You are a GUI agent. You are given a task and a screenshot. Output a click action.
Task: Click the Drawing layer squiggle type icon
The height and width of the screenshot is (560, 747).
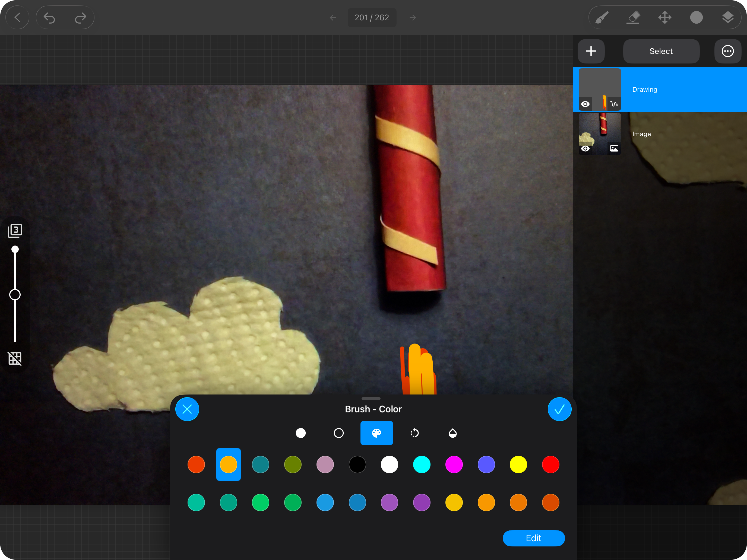(x=614, y=104)
